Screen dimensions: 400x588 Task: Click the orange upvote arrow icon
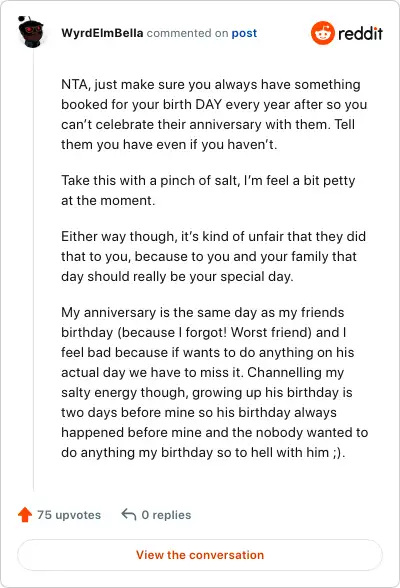tap(25, 514)
